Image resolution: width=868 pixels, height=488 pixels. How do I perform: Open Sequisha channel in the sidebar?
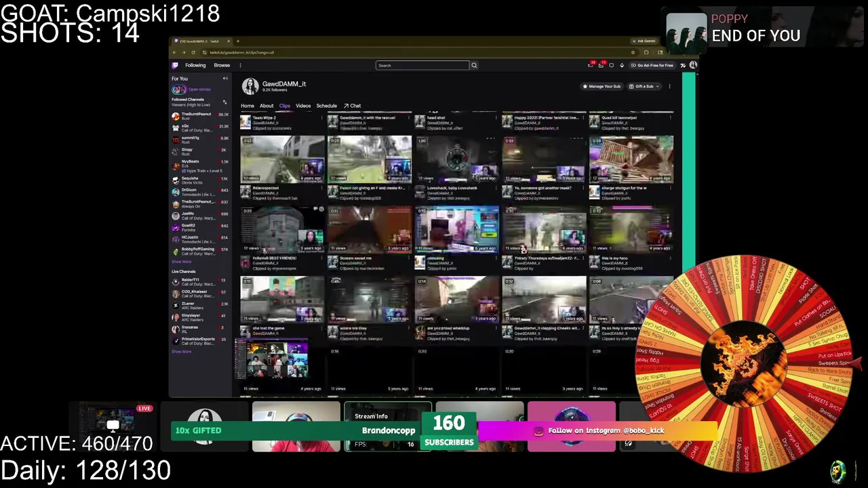201,180
